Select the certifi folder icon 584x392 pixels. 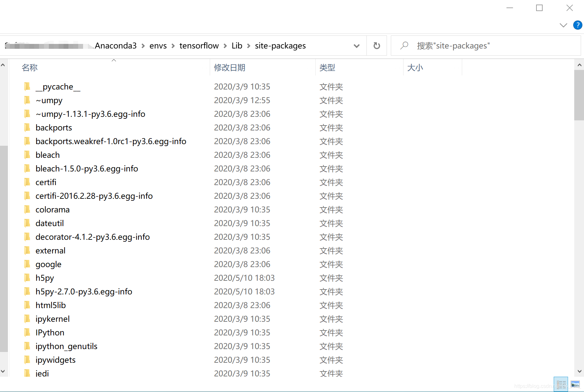tap(27, 182)
